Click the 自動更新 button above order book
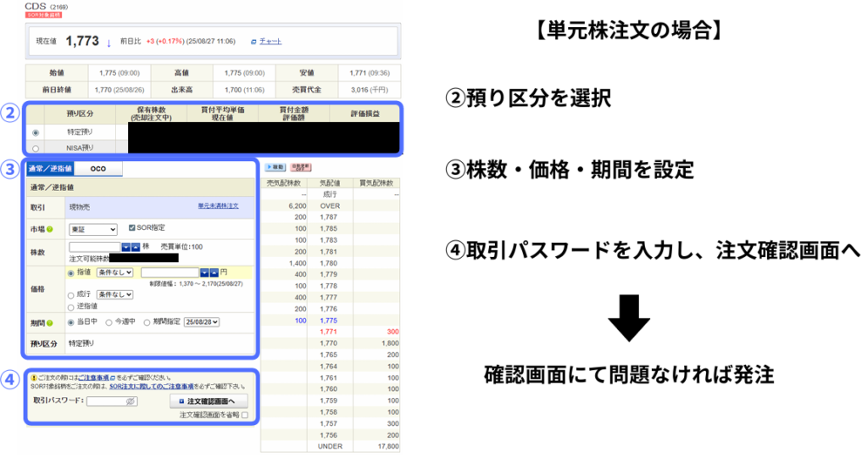Viewport: 868px width, 459px height. [x=300, y=168]
